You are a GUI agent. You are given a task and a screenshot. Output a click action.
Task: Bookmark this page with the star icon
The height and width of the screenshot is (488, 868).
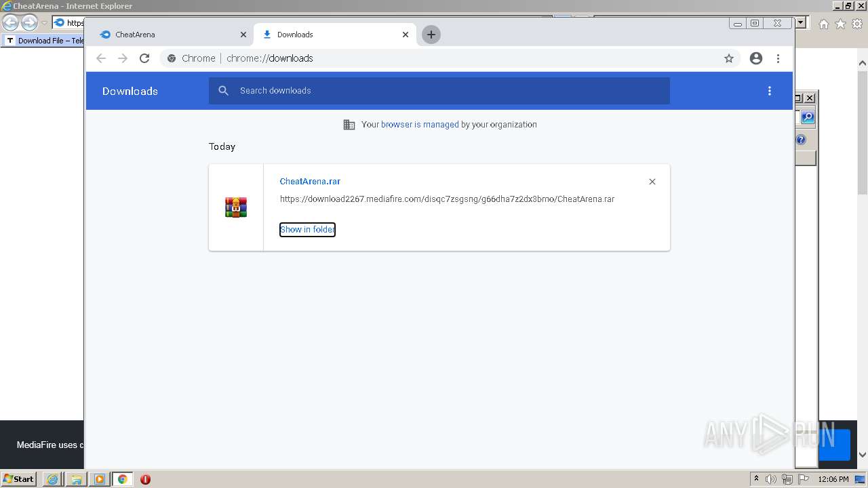[x=729, y=58]
